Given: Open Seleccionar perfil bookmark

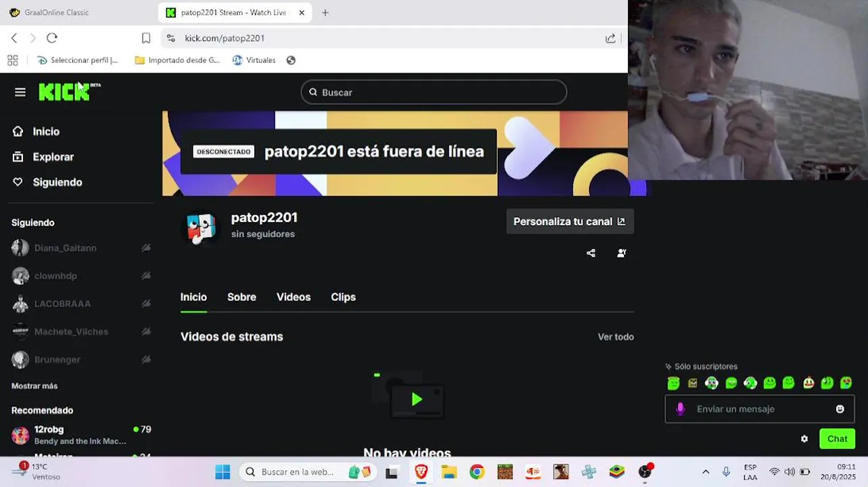Looking at the screenshot, I should (77, 60).
